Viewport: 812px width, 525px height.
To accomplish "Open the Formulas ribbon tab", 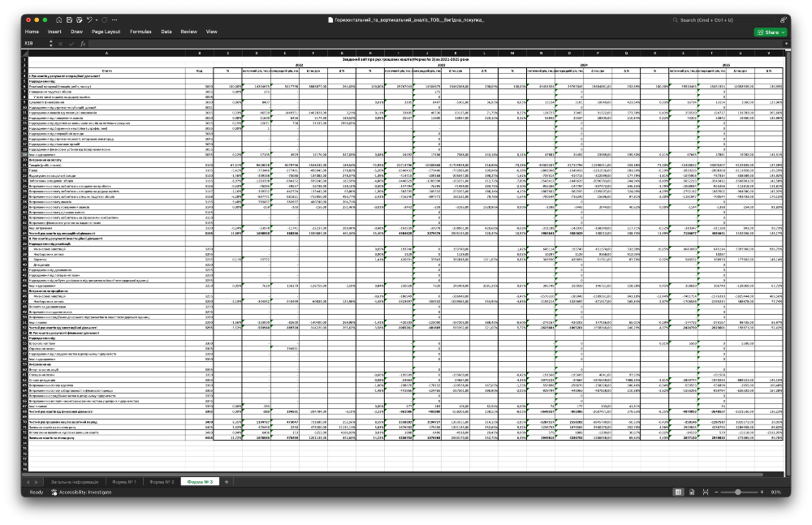I will click(140, 32).
